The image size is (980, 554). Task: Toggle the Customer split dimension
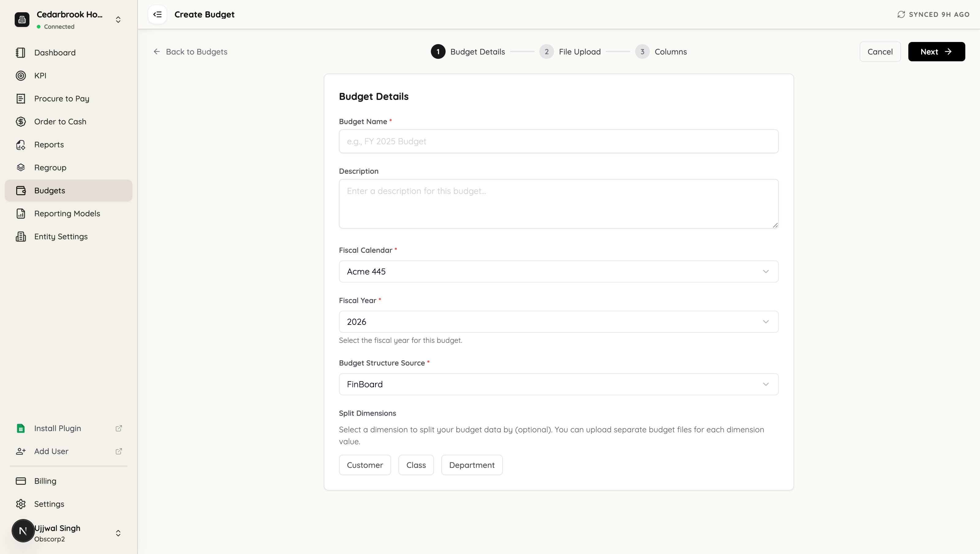coord(365,465)
